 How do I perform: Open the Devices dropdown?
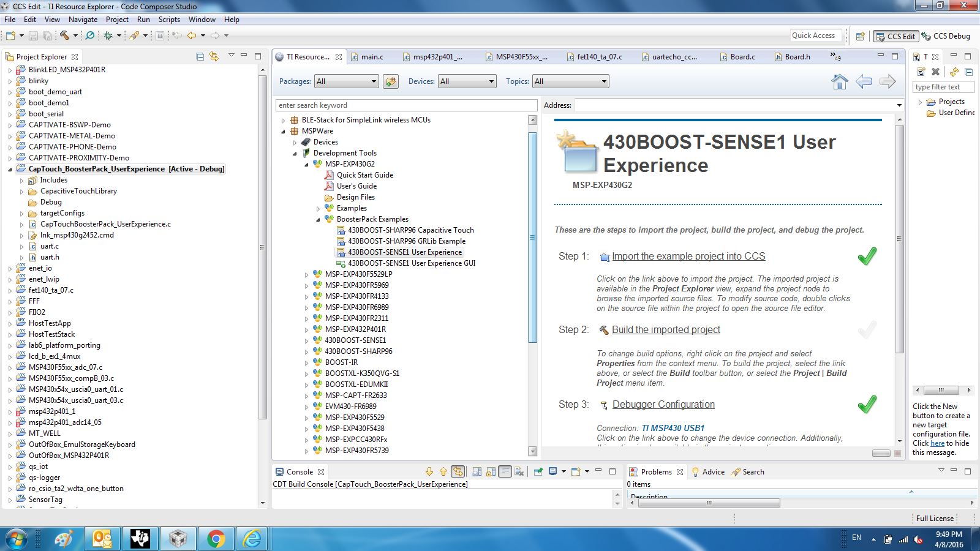point(467,81)
